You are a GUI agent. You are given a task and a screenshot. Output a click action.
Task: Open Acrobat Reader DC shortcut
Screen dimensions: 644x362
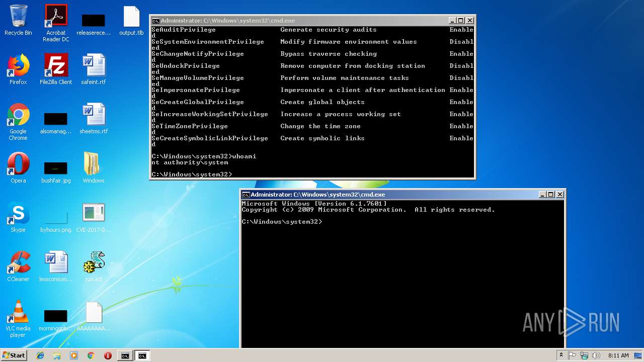click(x=56, y=23)
